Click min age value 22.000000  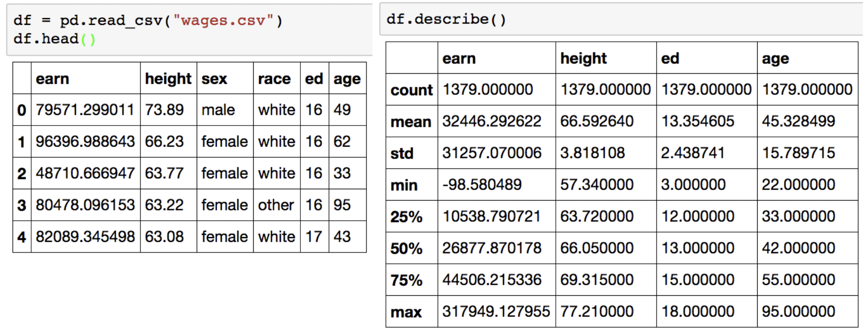point(798,184)
